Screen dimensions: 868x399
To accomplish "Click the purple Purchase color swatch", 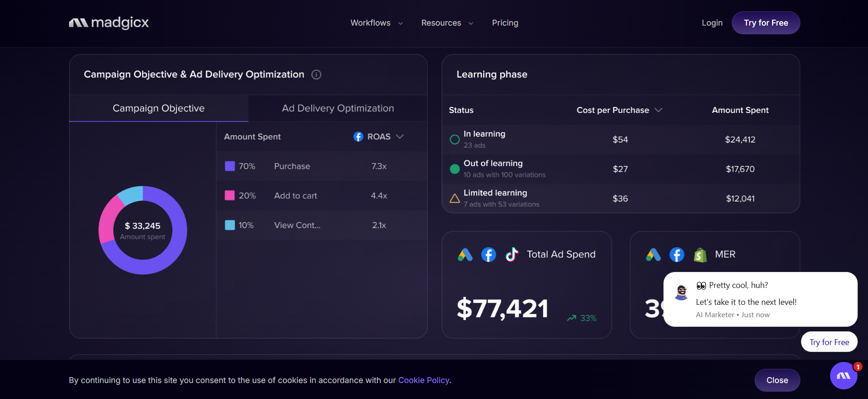I will (230, 166).
